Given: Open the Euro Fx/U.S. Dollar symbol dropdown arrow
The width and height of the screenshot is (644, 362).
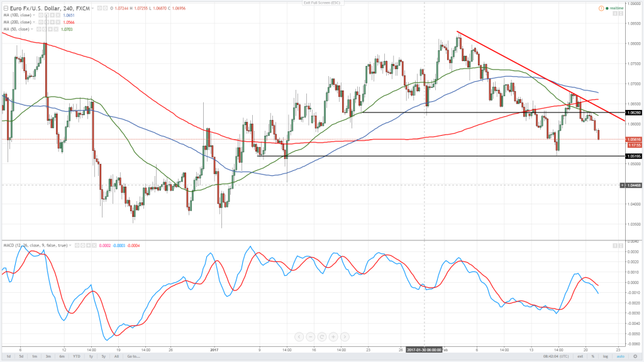Looking at the screenshot, I should click(x=93, y=8).
